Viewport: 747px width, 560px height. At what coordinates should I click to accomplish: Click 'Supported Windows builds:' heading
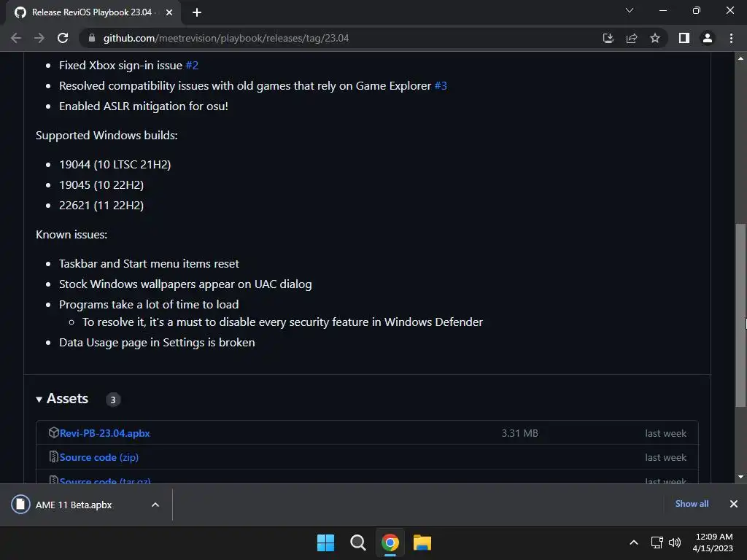point(107,135)
